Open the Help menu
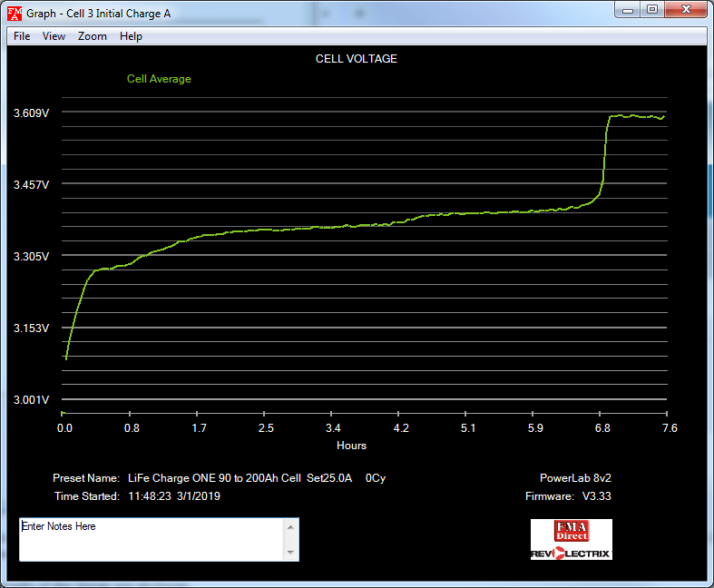The width and height of the screenshot is (714, 588). [x=131, y=36]
